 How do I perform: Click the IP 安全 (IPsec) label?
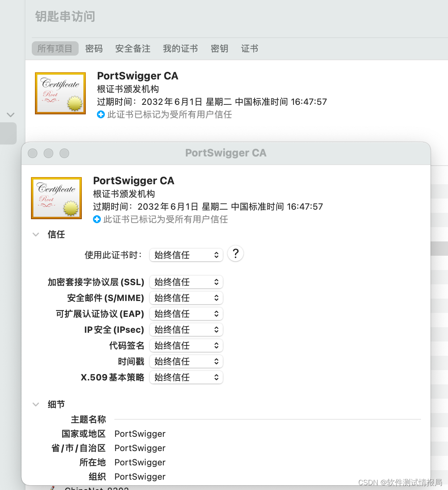click(114, 330)
